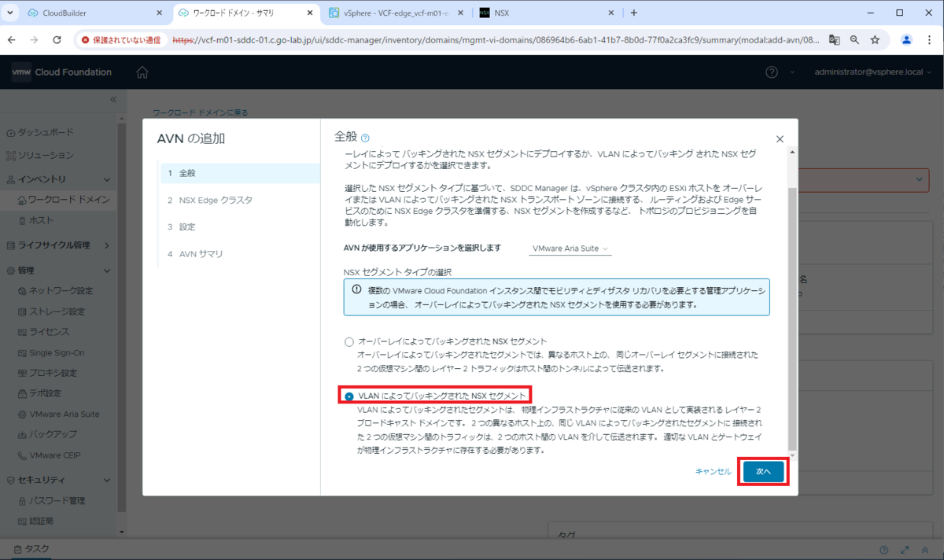Open the help question mark icon in header
Screen dimensions: 944x560
[x=772, y=72]
